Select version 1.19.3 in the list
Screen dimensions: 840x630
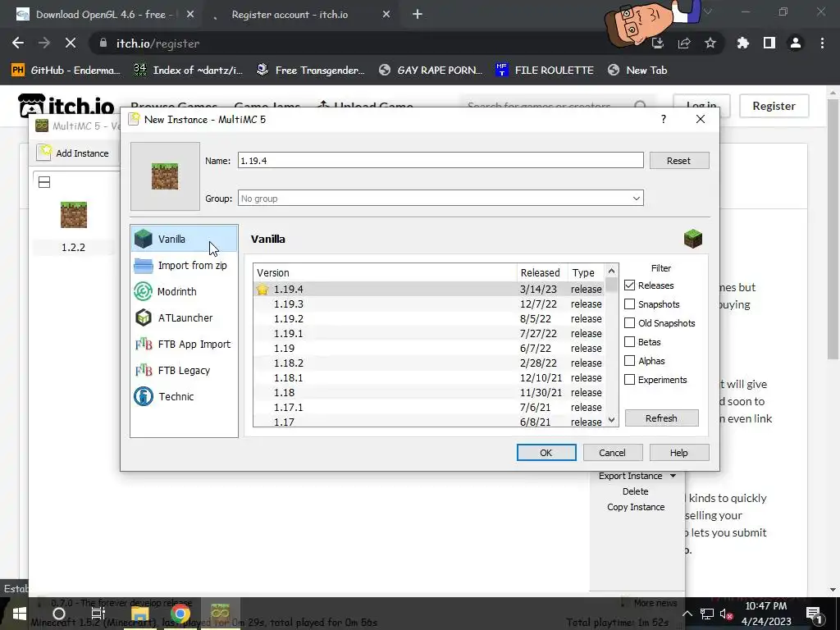[x=429, y=304]
